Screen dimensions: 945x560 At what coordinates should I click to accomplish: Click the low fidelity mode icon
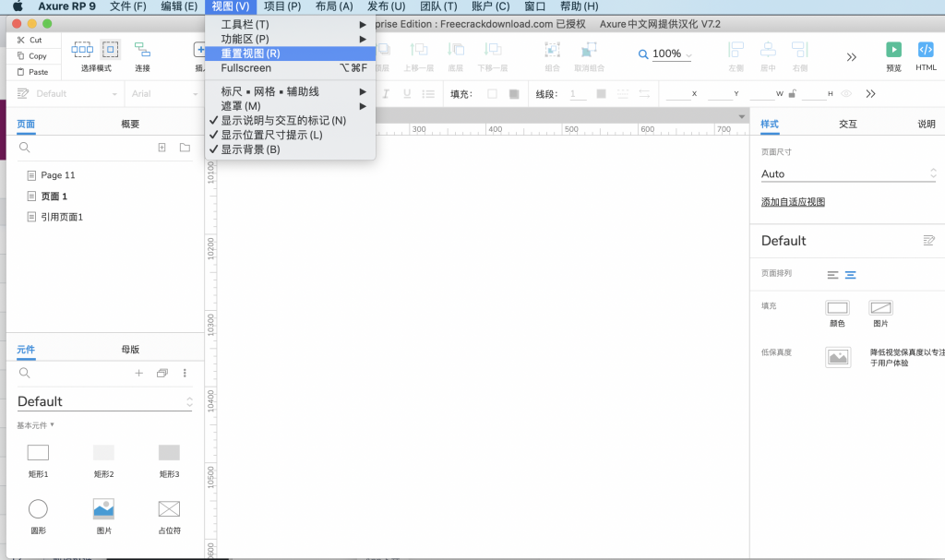(x=838, y=357)
